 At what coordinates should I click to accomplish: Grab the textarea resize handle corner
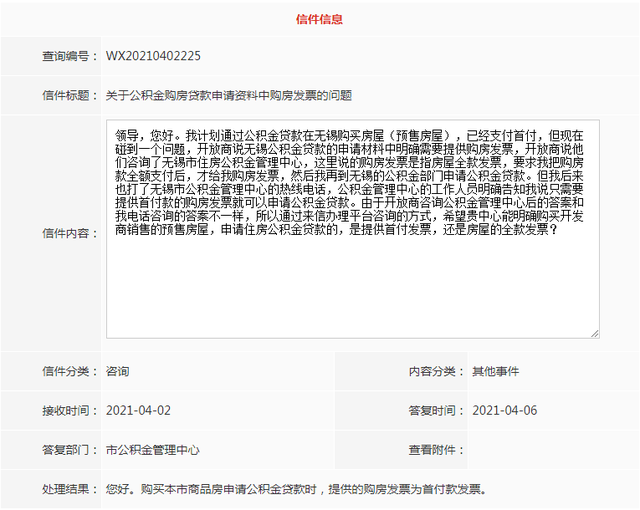[x=595, y=333]
